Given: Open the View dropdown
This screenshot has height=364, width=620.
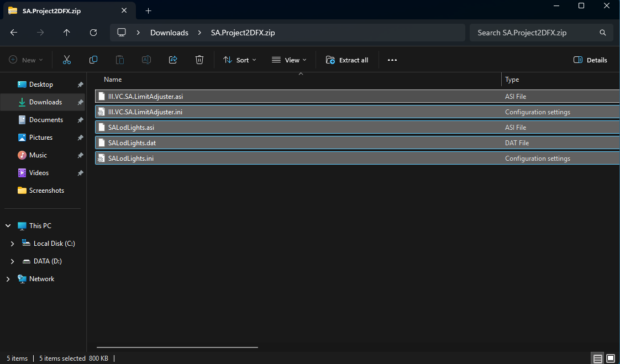Looking at the screenshot, I should [x=289, y=60].
